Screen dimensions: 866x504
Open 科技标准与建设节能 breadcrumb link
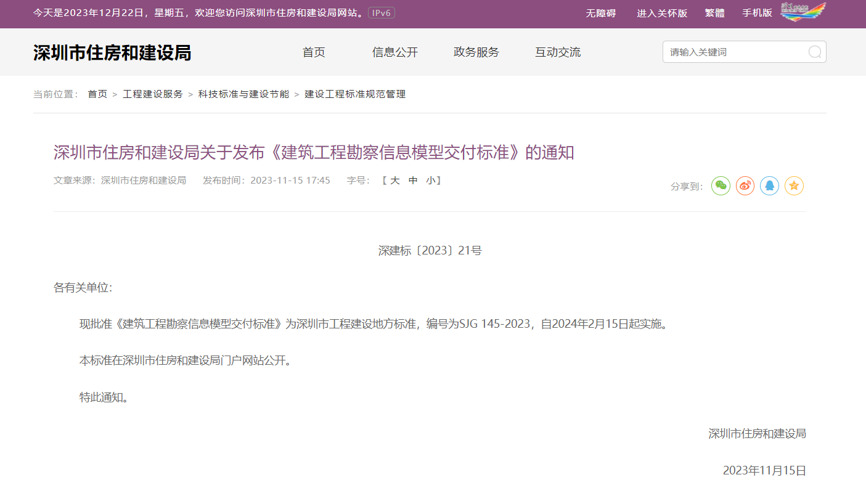[243, 94]
